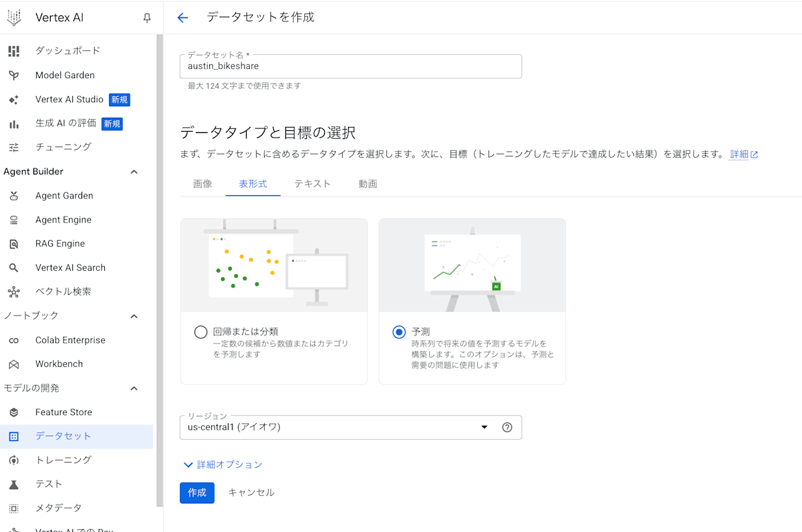
Task: Click the テスト flask icon
Action: (14, 484)
